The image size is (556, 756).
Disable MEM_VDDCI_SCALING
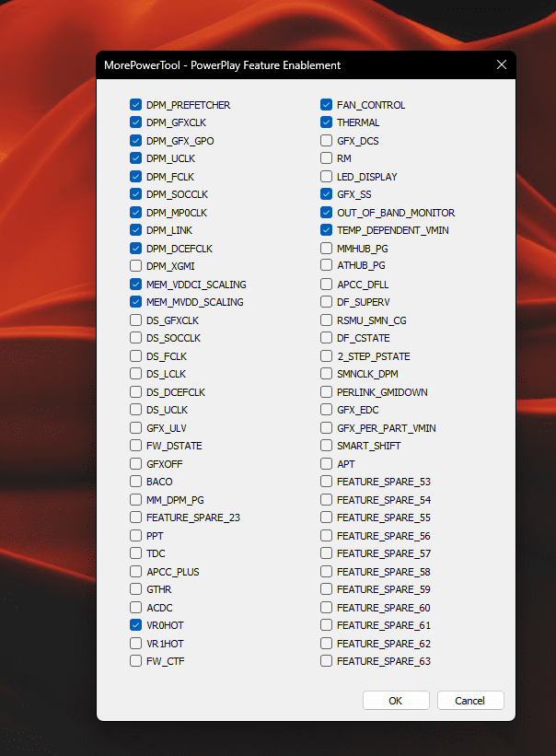point(135,285)
